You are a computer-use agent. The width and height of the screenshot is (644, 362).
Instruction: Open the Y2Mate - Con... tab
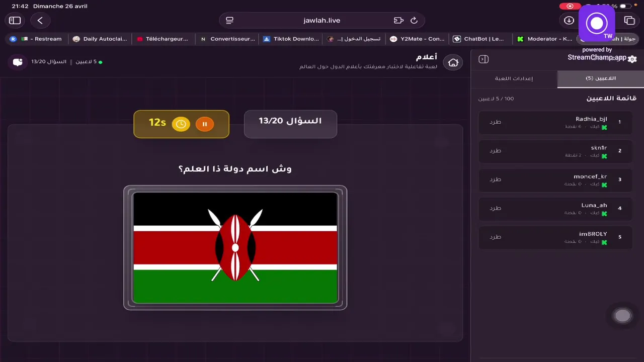417,39
